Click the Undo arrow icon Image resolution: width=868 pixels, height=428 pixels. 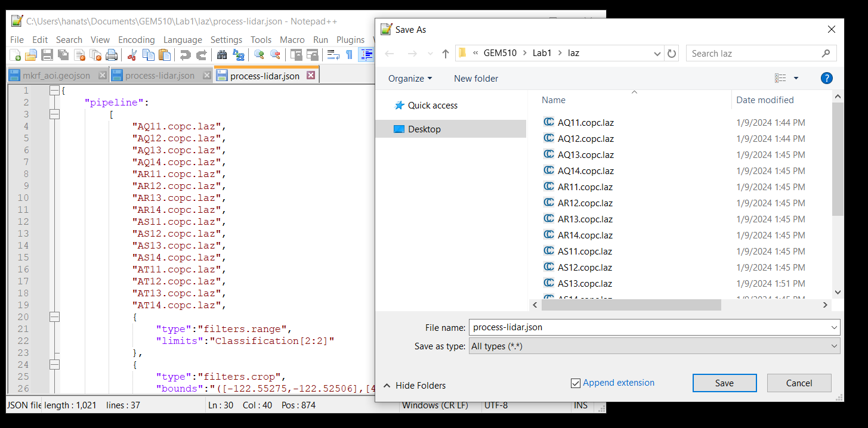coord(185,55)
